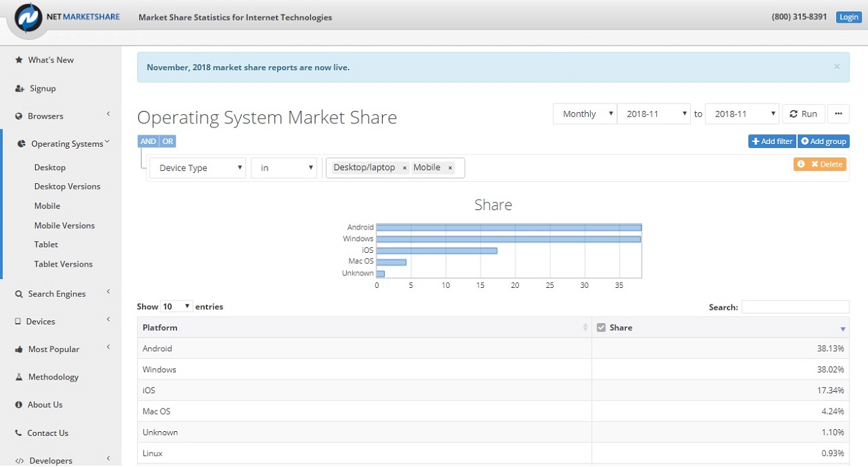Open the end date 2018-11 dropdown

coord(743,114)
